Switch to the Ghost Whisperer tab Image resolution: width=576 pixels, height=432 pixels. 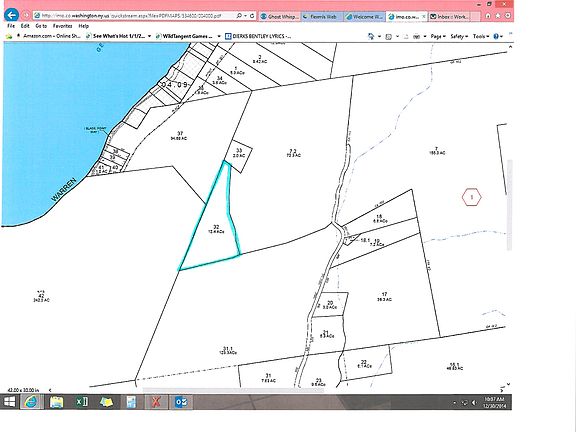[279, 17]
